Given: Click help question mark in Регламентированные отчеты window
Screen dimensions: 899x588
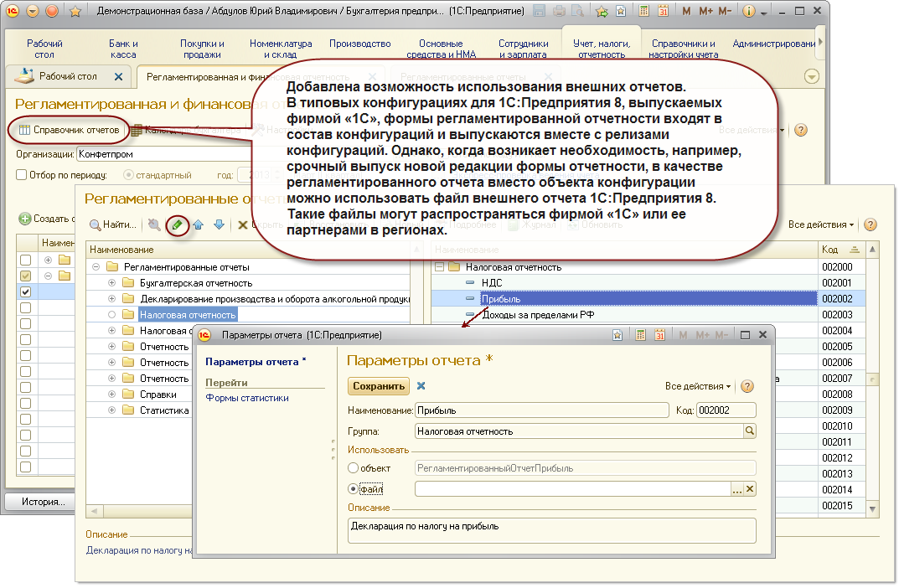Looking at the screenshot, I should pyautogui.click(x=870, y=224).
